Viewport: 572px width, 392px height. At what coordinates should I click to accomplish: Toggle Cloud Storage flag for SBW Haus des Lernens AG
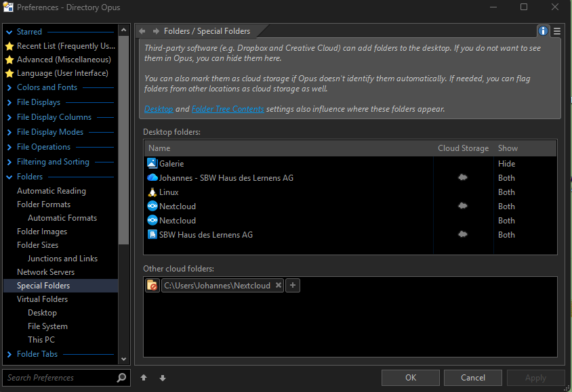pyautogui.click(x=463, y=235)
